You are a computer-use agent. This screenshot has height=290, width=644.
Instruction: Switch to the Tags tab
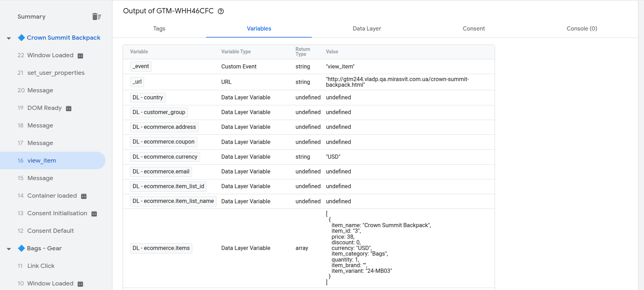[159, 28]
